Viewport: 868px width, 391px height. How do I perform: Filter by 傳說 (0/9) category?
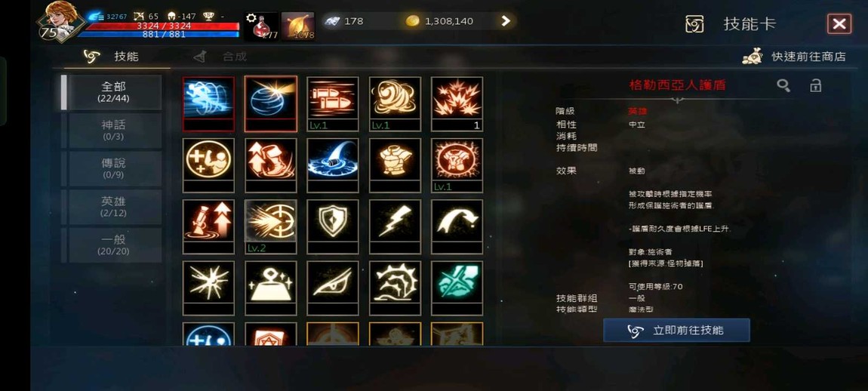[113, 169]
